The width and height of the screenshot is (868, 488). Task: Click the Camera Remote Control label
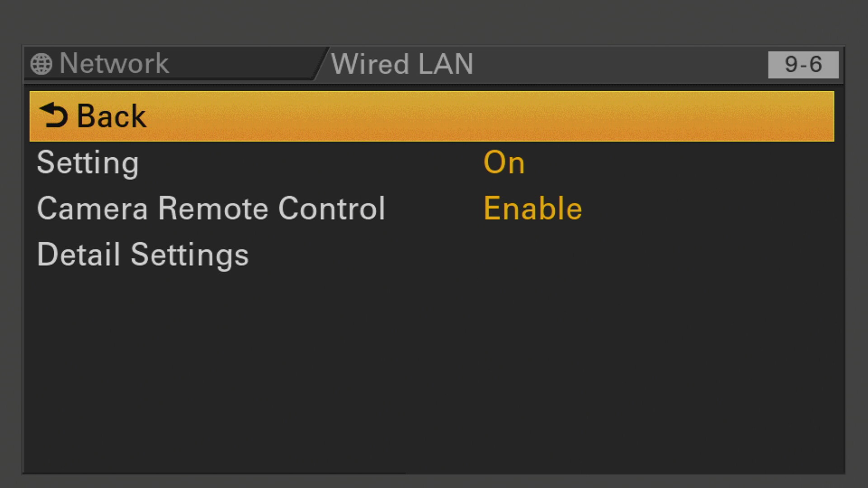[211, 208]
